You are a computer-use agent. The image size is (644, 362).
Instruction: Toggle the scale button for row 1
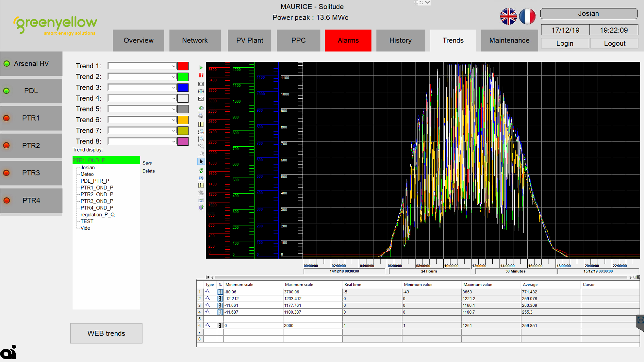pyautogui.click(x=220, y=292)
